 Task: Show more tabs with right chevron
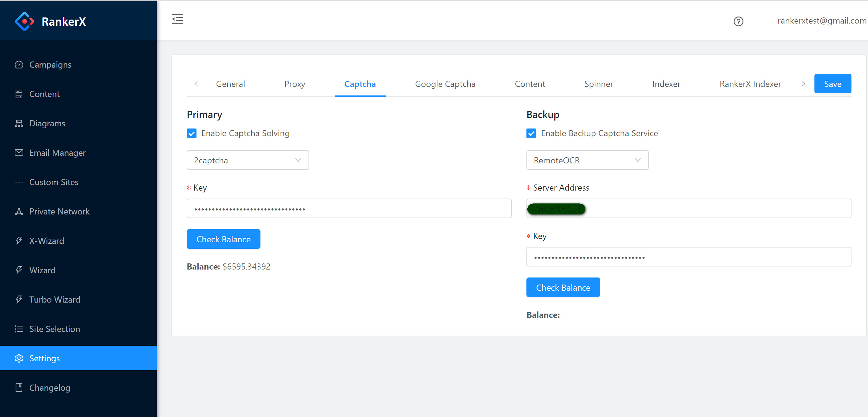[x=803, y=84]
